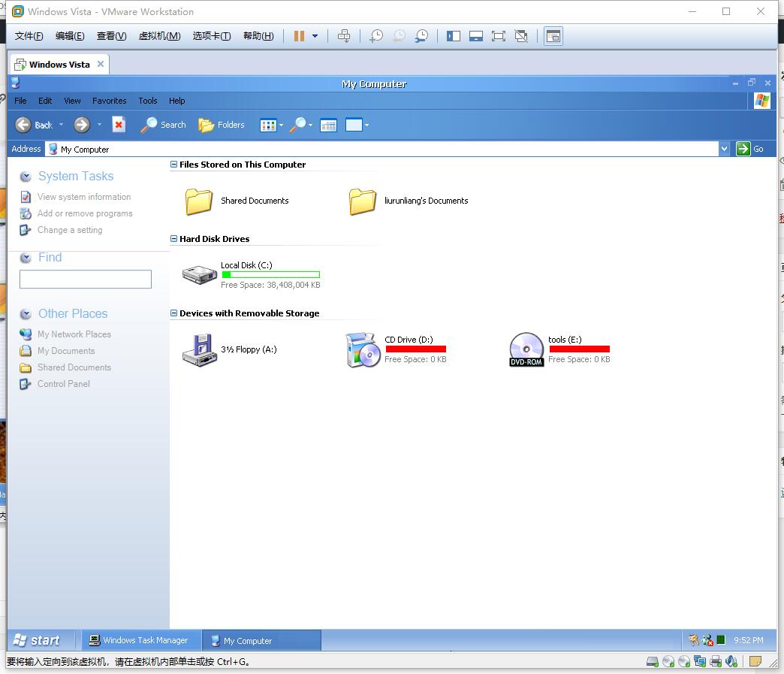Click the network adapter status icon
The image size is (784, 674).
(700, 661)
